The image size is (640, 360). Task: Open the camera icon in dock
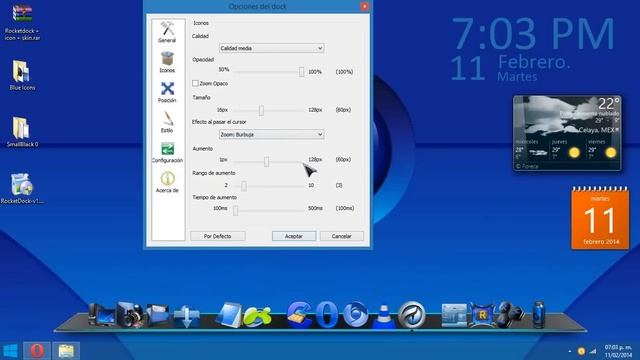point(130,315)
